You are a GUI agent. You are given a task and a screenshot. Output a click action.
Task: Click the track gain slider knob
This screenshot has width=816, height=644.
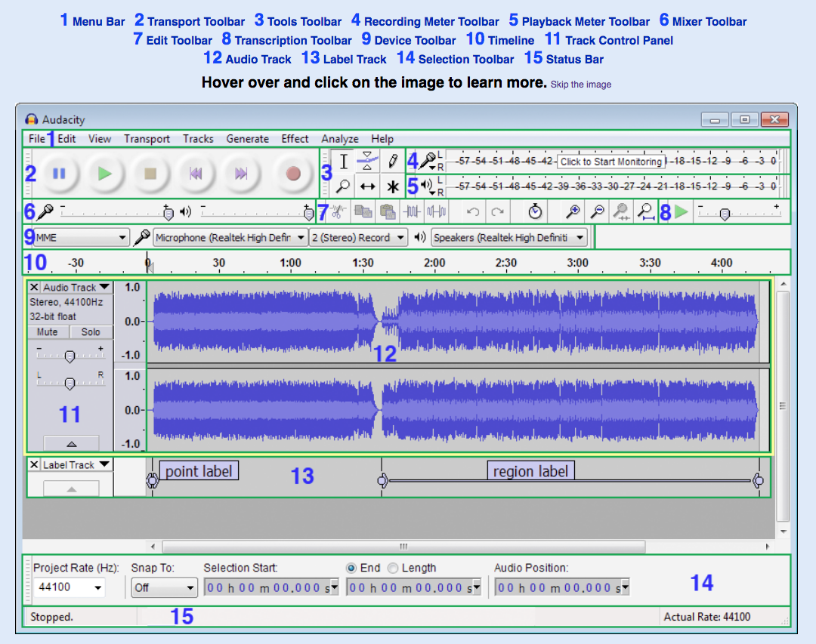[x=70, y=356]
